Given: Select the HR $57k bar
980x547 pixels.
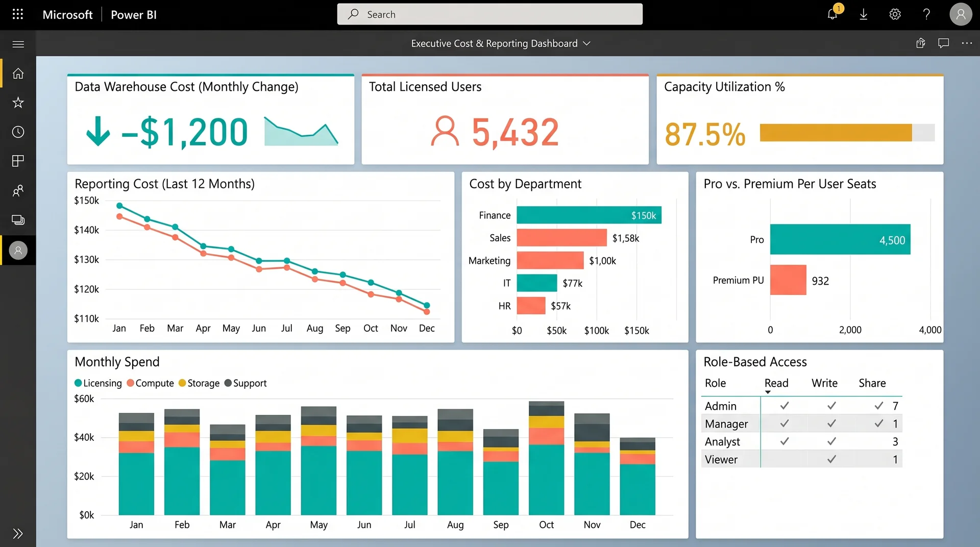Looking at the screenshot, I should tap(531, 306).
